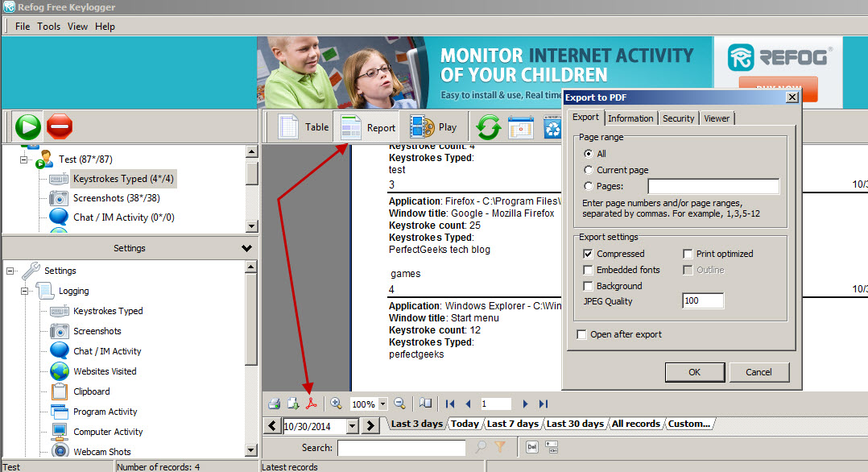Go to previous report page
868x472 pixels.
[x=469, y=404]
